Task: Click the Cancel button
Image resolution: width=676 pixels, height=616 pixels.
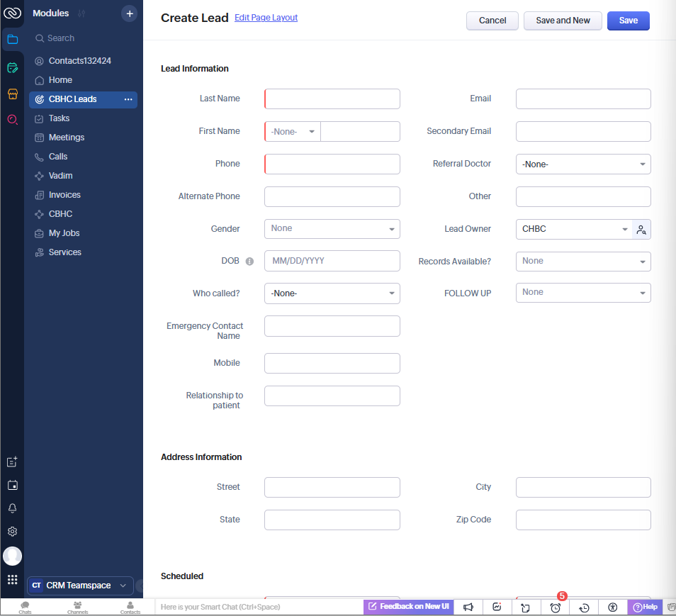Action: point(492,21)
